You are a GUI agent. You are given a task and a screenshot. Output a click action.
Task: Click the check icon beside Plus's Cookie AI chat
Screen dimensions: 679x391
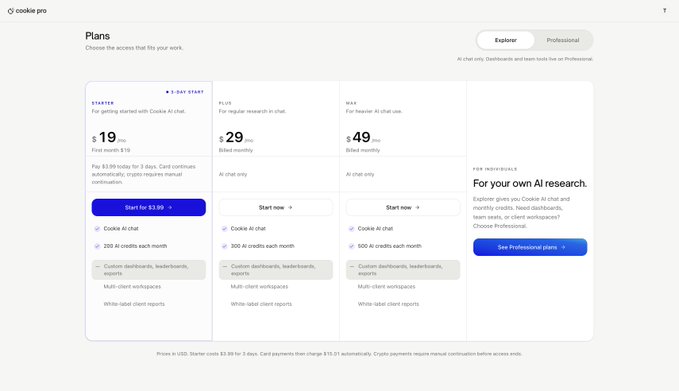[224, 229]
